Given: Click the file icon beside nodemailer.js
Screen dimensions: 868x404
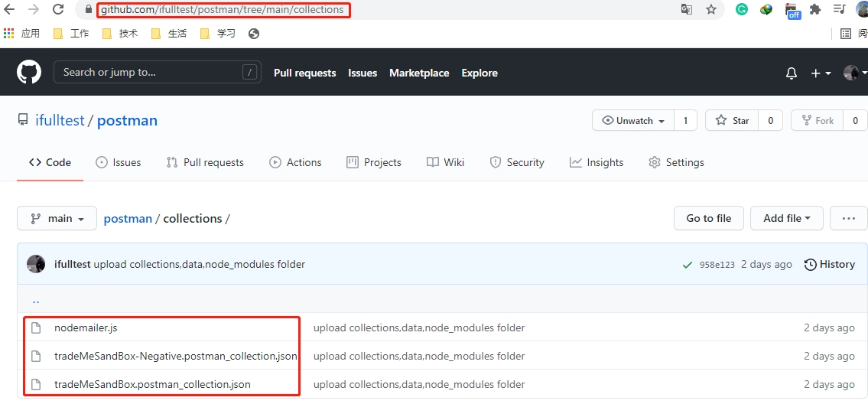Looking at the screenshot, I should [36, 327].
